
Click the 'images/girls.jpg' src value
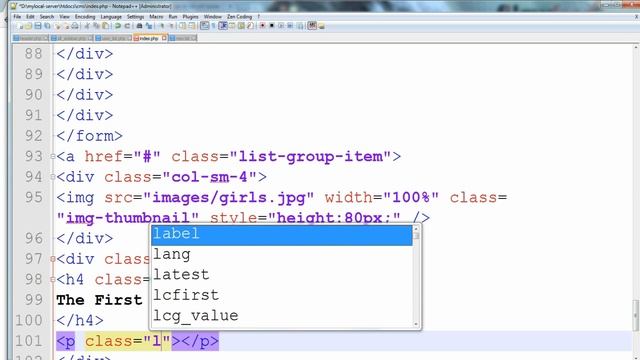(x=229, y=198)
